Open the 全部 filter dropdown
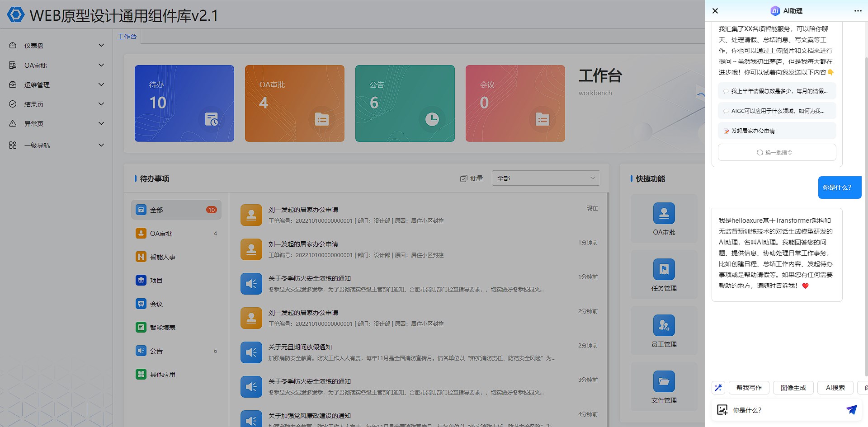The height and width of the screenshot is (427, 868). click(546, 178)
